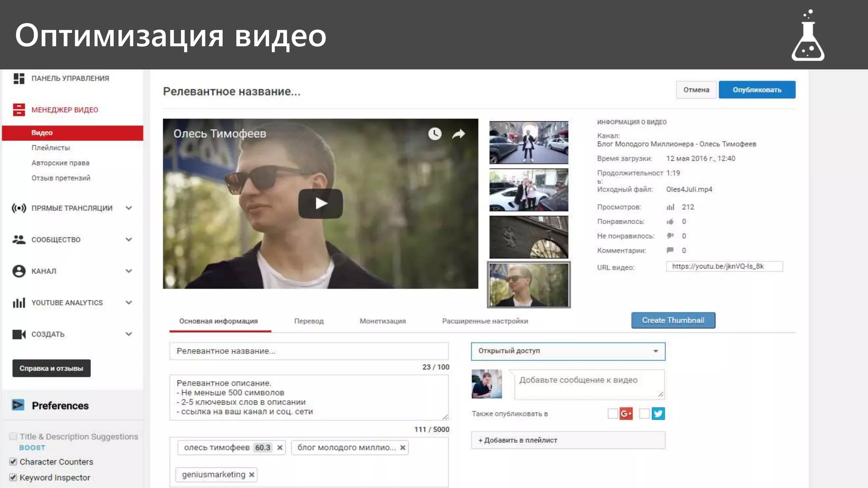Click the video description text area

point(309,397)
